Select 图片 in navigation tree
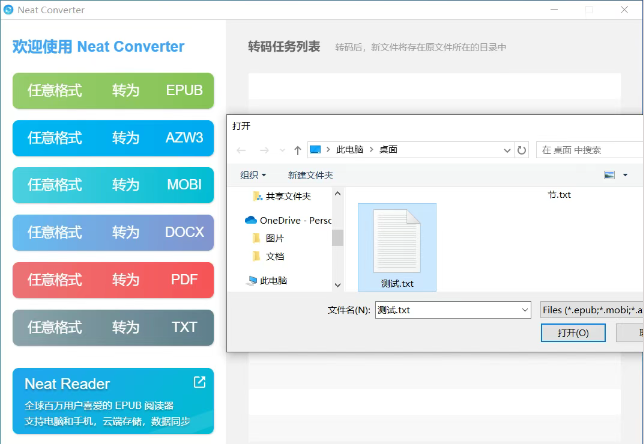Image resolution: width=644 pixels, height=444 pixels. (275, 238)
